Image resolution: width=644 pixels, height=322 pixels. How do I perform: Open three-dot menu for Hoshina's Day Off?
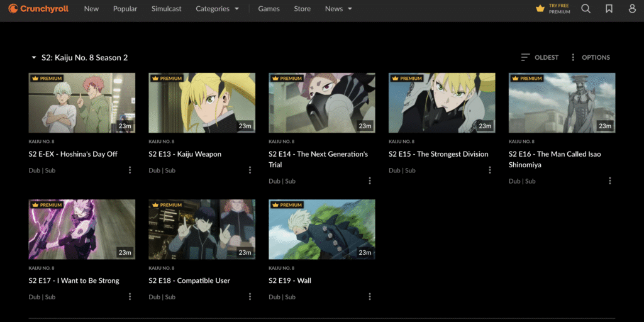tap(130, 170)
